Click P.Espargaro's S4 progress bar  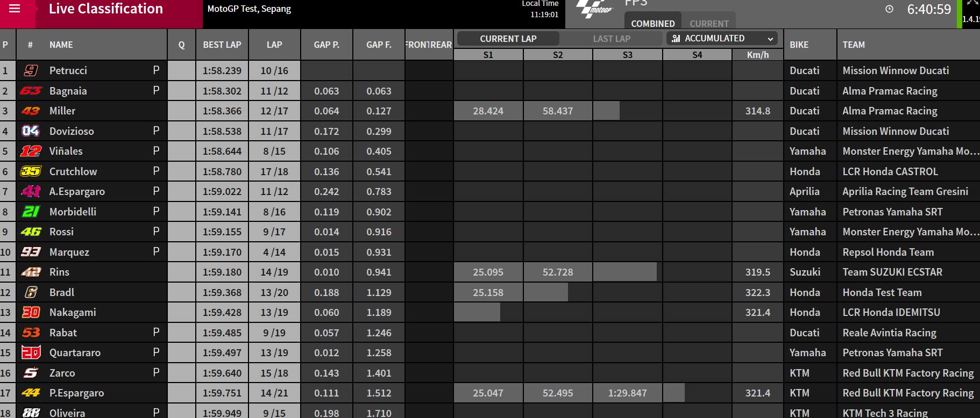point(673,393)
